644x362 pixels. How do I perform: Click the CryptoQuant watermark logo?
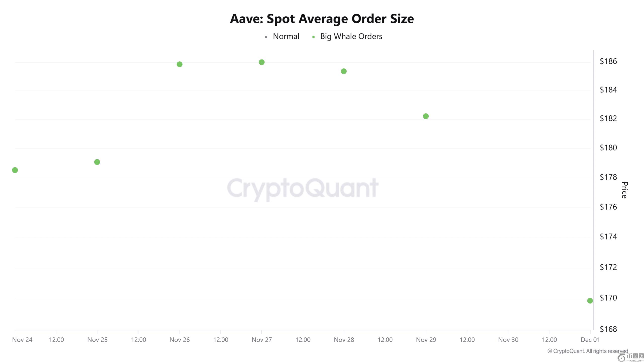(303, 188)
